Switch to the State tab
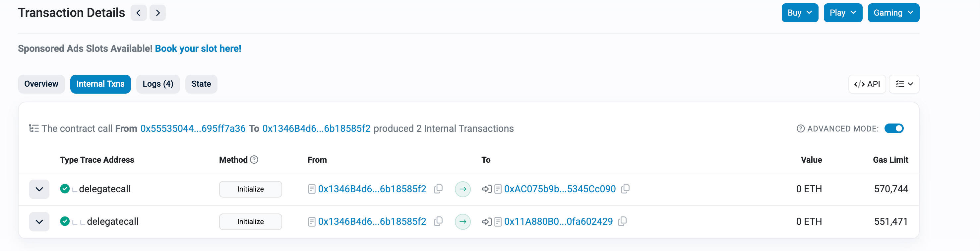 coord(201,84)
